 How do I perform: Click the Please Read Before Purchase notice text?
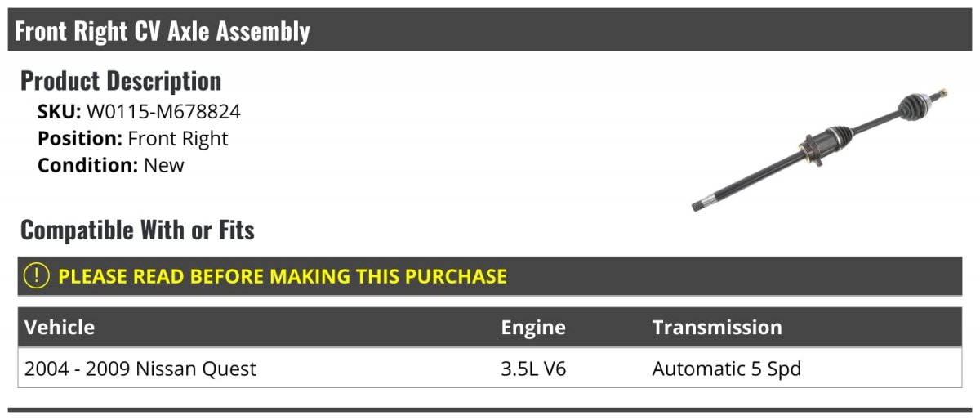click(283, 276)
